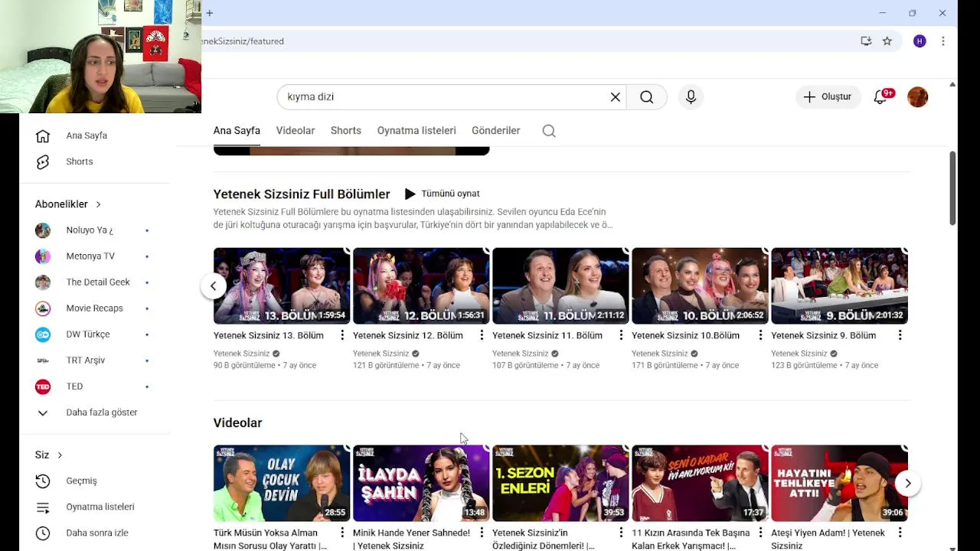980x551 pixels.
Task: Switch to the channel Shorts tab
Action: [x=346, y=131]
